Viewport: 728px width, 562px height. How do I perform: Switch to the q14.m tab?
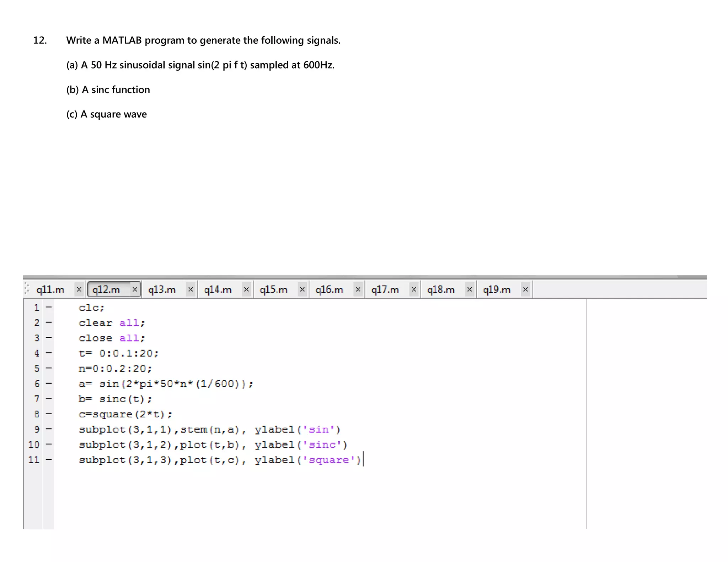218,290
